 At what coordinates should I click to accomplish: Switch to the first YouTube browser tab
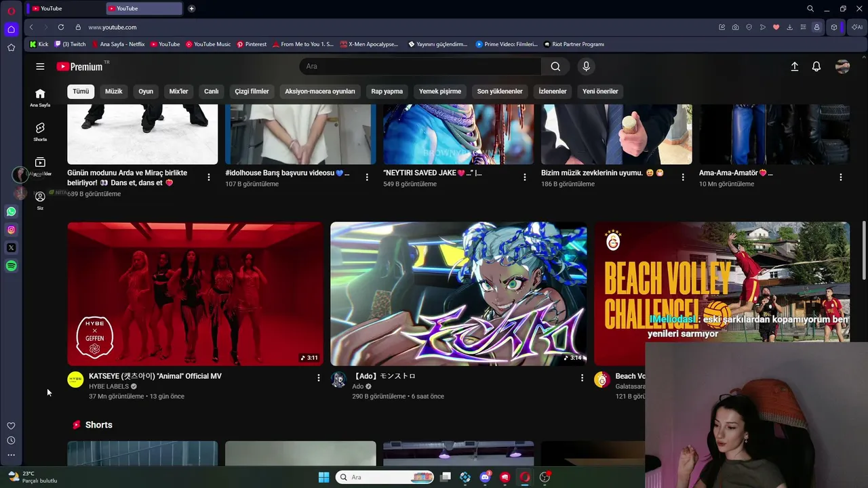(65, 9)
